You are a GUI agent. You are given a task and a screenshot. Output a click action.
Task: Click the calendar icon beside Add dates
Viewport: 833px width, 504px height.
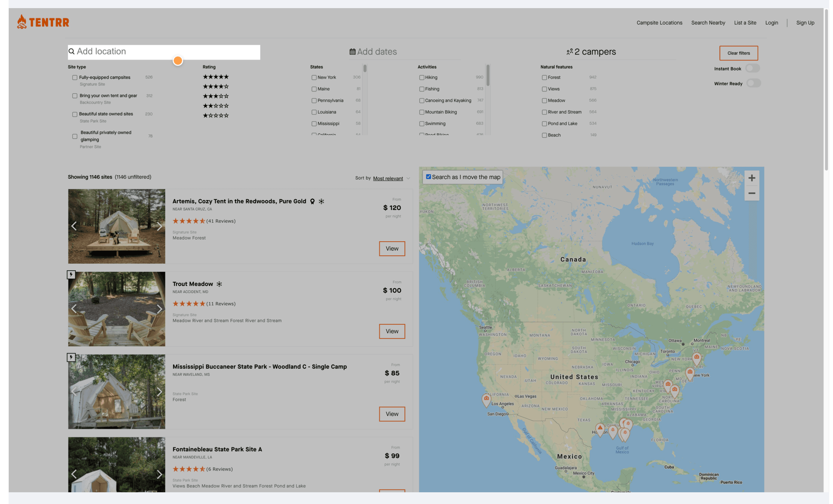click(352, 51)
